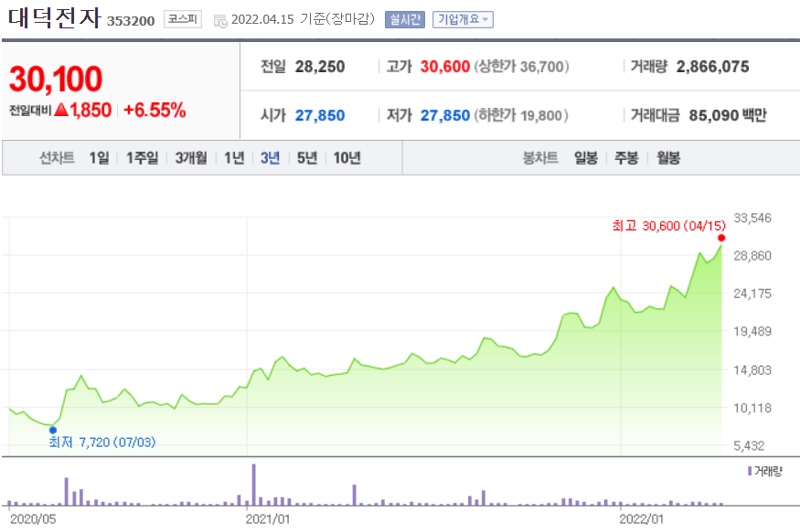
Task: Select the 1일 line chart period
Action: click(x=99, y=157)
